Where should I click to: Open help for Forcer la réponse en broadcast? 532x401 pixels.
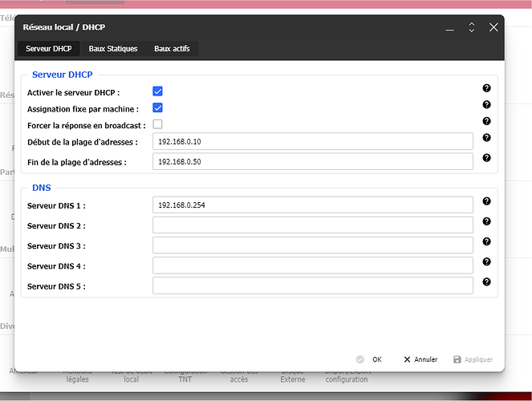[486, 122]
